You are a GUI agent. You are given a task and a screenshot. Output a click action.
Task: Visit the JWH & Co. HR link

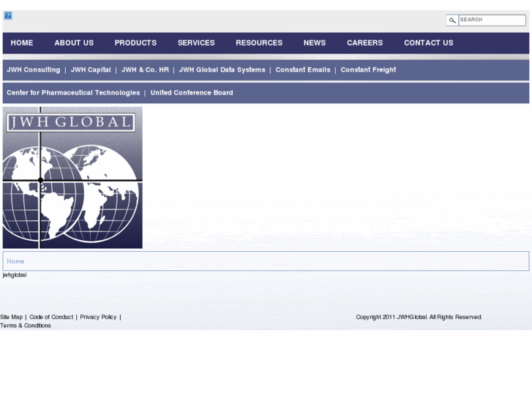tap(145, 70)
